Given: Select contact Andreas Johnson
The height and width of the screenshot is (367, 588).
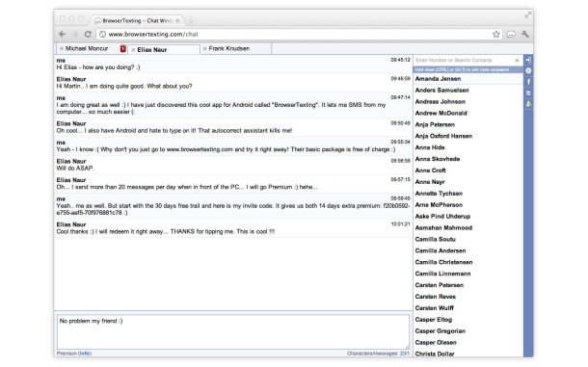Looking at the screenshot, I should 468,101.
